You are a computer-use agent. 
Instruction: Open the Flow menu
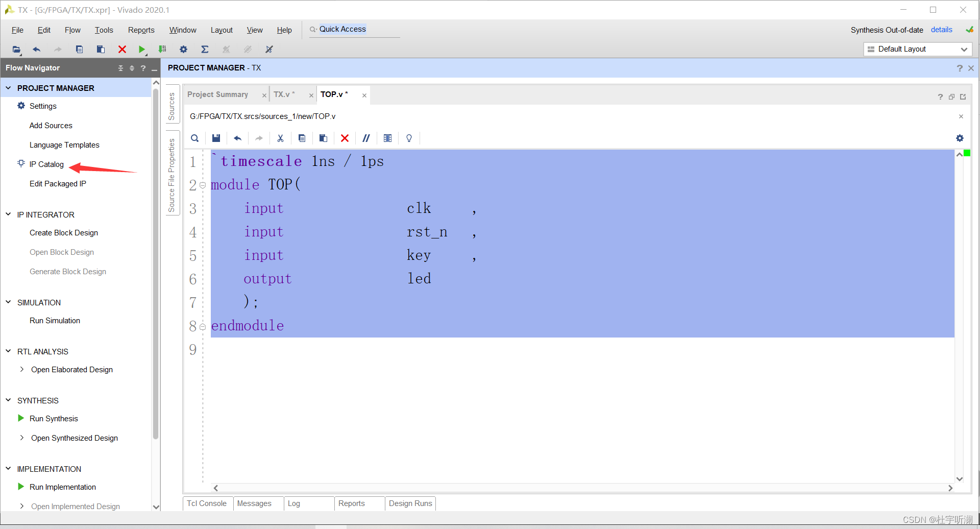[x=72, y=30]
